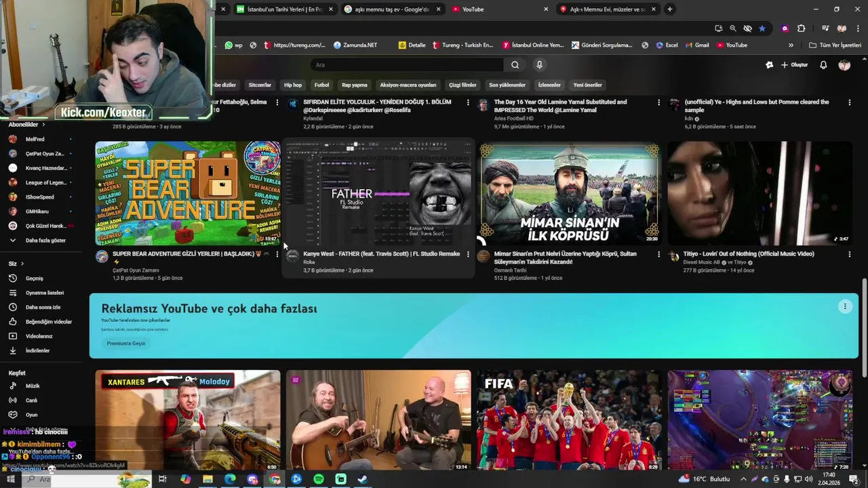The height and width of the screenshot is (488, 868).
Task: Open options for Super Bear Adventure video
Action: tap(277, 254)
